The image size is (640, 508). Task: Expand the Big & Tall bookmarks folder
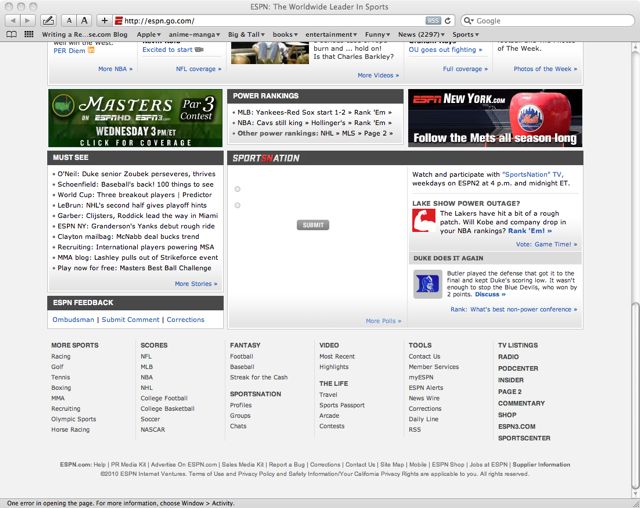[x=246, y=35]
